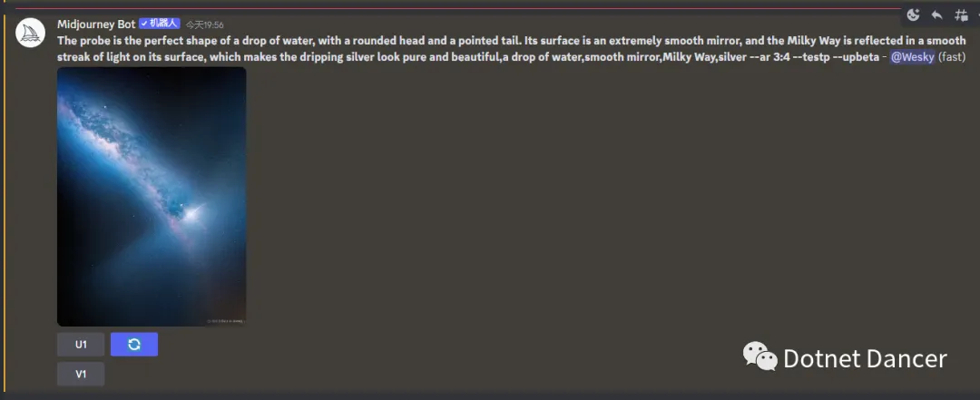The image size is (980, 400).
Task: Create a thread from this message
Action: pyautogui.click(x=961, y=15)
